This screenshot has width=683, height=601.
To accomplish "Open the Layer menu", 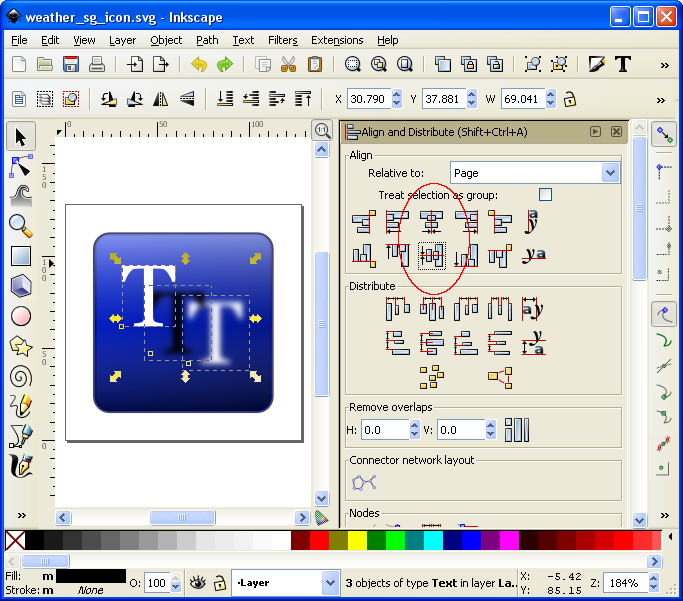I will 122,40.
